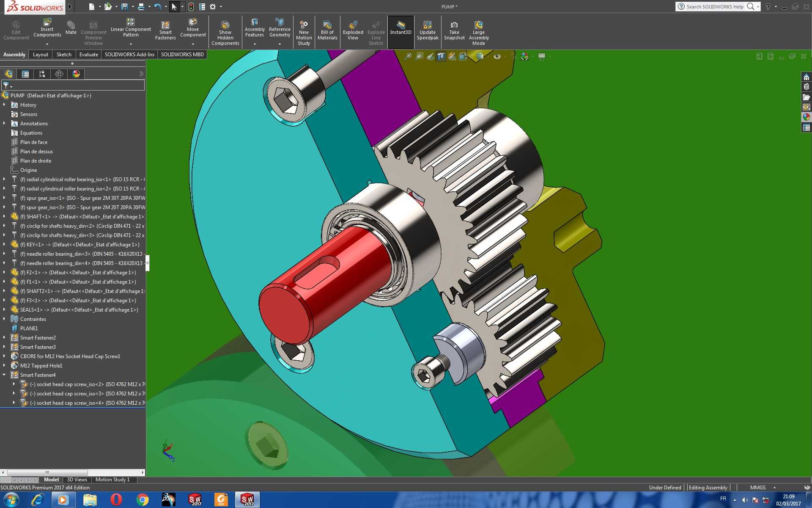
Task: Open the Evaluate tab
Action: point(89,55)
